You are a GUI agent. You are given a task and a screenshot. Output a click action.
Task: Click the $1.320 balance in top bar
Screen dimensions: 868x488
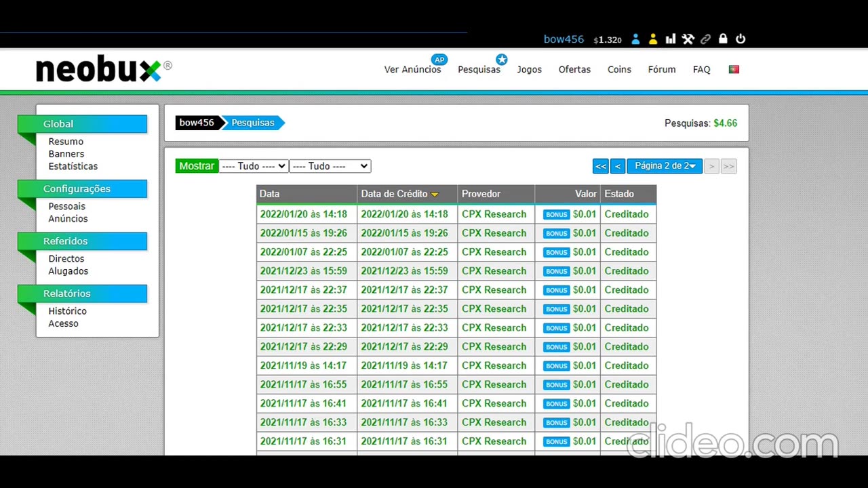pyautogui.click(x=608, y=40)
